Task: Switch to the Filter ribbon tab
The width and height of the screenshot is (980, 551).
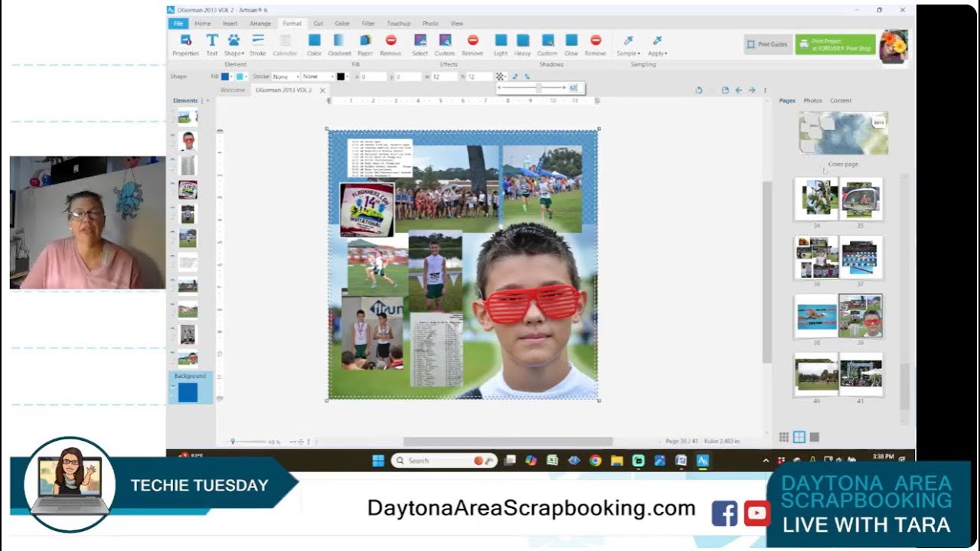Action: click(368, 24)
